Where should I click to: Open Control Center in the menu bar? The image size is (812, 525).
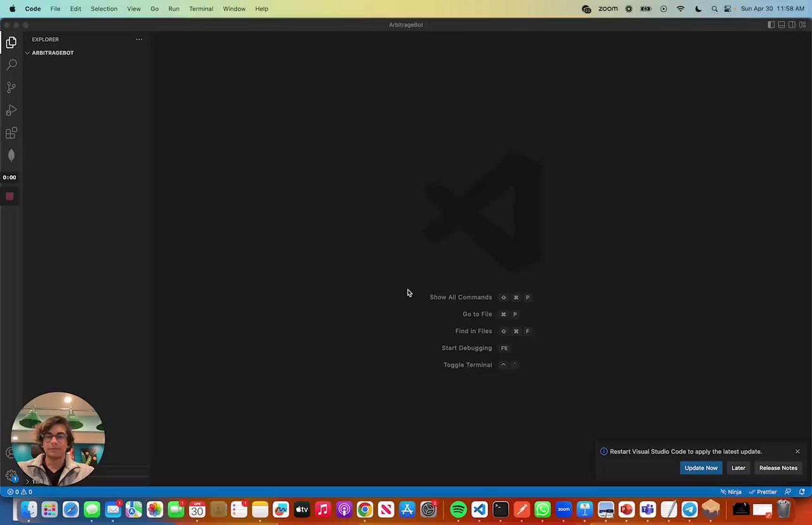point(728,9)
